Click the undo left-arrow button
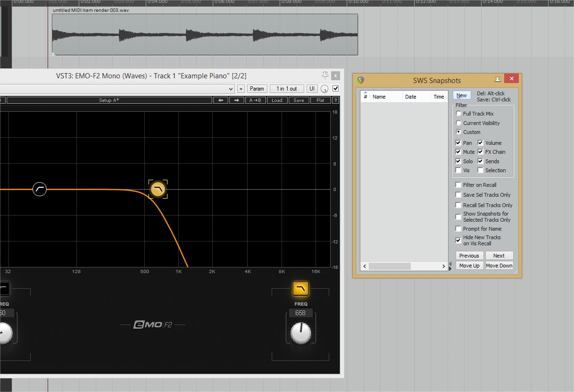 pos(220,100)
